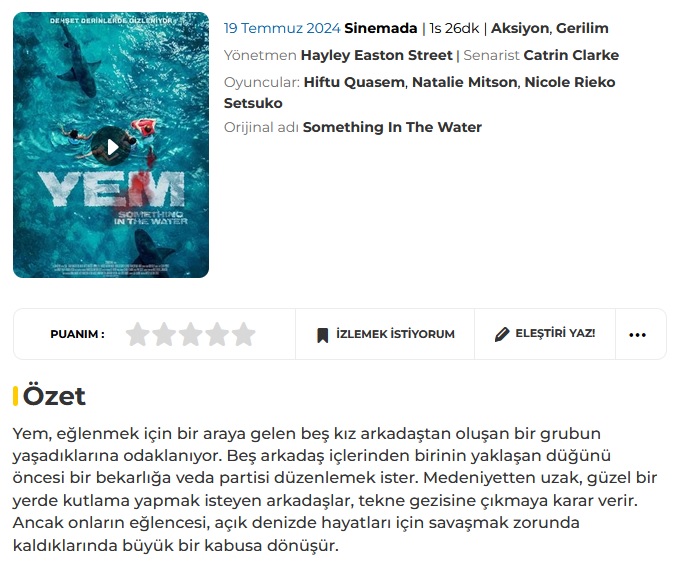
Task: Open the 19 Temmuz 2024 release date link
Action: [x=282, y=28]
